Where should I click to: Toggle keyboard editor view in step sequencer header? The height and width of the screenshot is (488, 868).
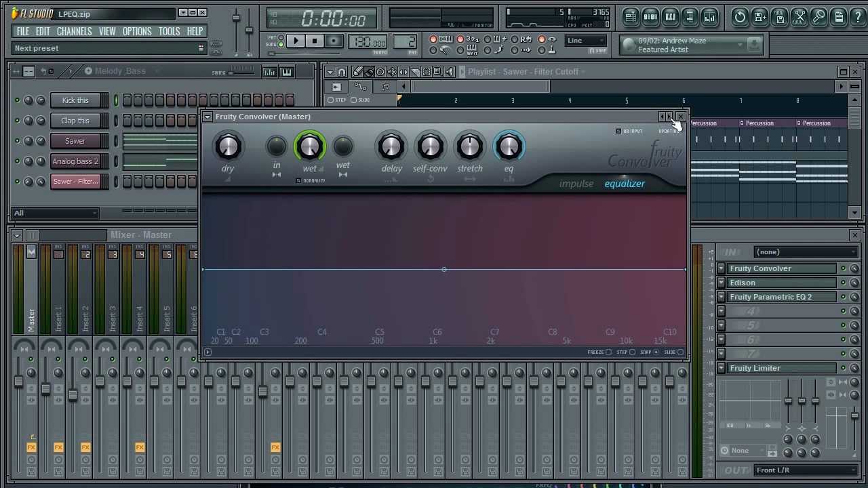[287, 72]
